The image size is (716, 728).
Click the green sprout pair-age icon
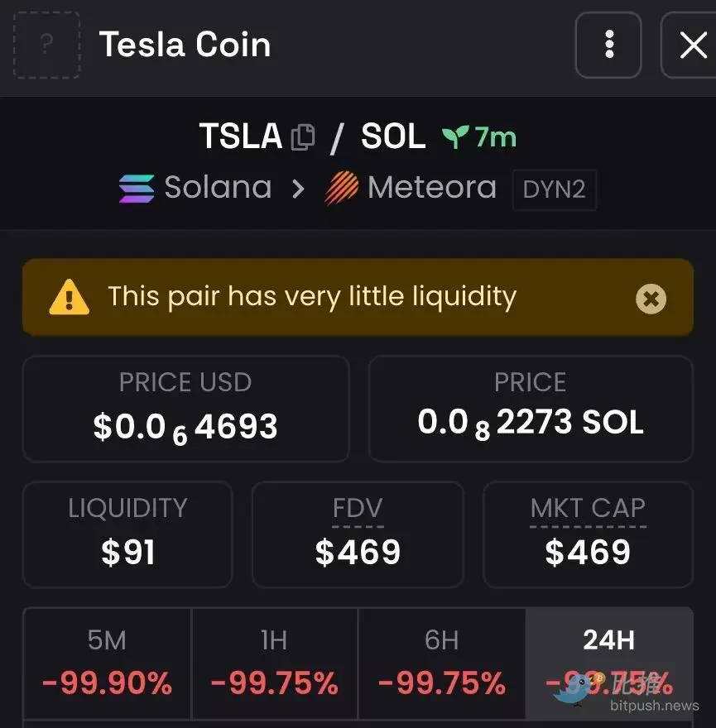455,136
